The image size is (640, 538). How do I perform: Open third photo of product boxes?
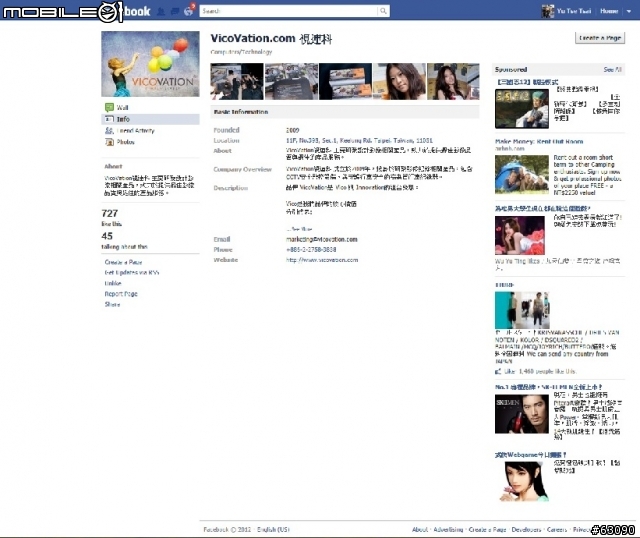(x=345, y=81)
